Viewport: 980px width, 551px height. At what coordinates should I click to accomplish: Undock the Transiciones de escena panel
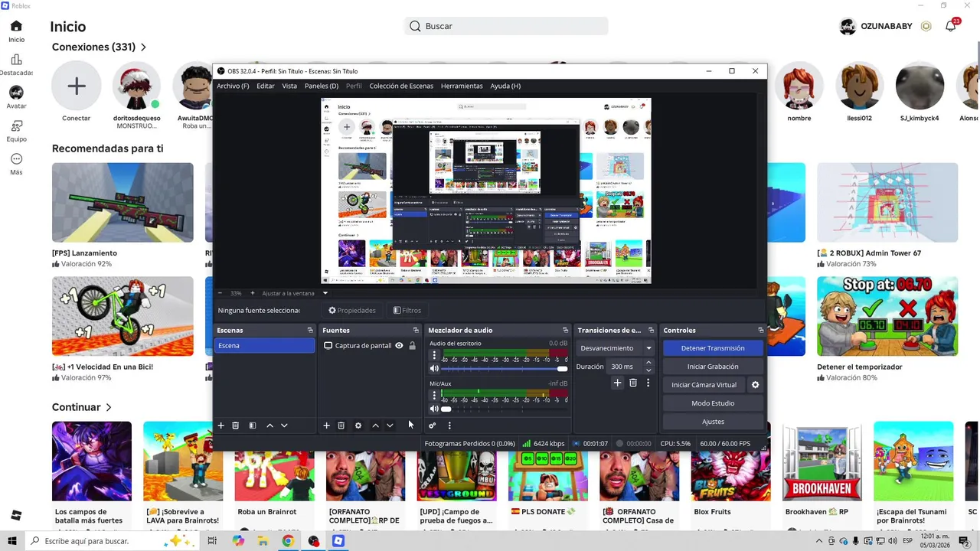650,331
